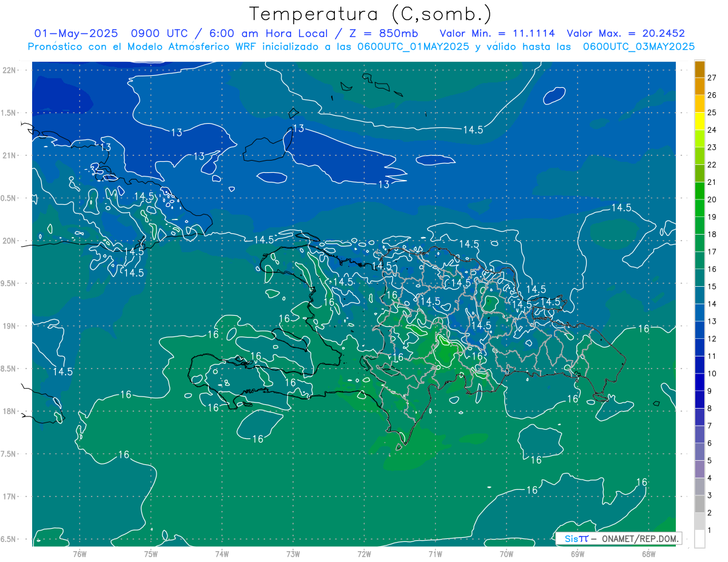
Task: Click the legend value "17"
Action: click(x=712, y=252)
